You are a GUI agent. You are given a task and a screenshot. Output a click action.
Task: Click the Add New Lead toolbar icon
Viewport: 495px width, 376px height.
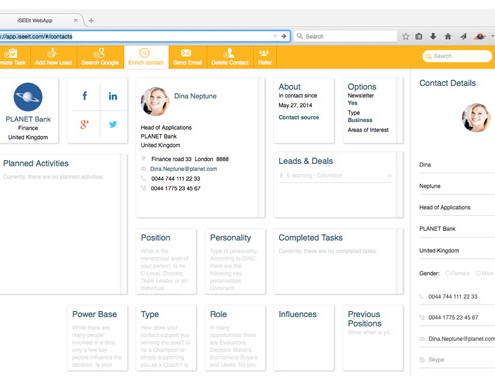pyautogui.click(x=52, y=53)
